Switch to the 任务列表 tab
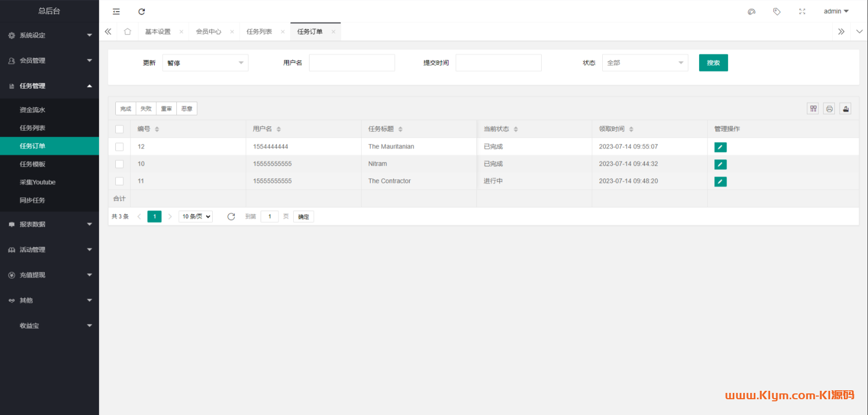This screenshot has width=868, height=415. [260, 32]
